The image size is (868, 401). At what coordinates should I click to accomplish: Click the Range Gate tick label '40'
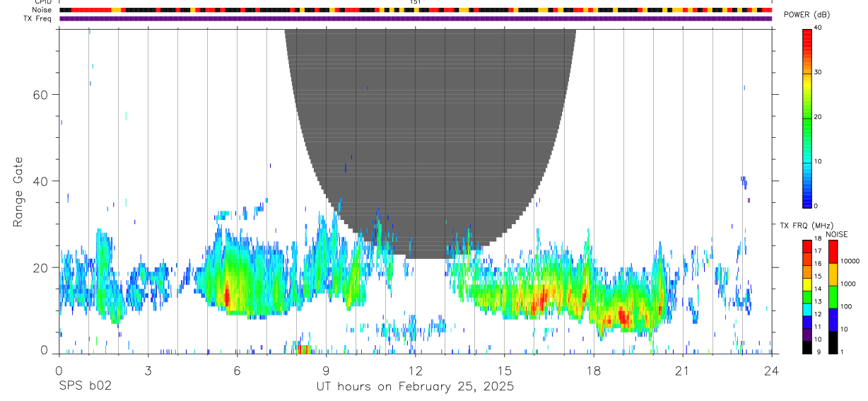click(x=39, y=181)
